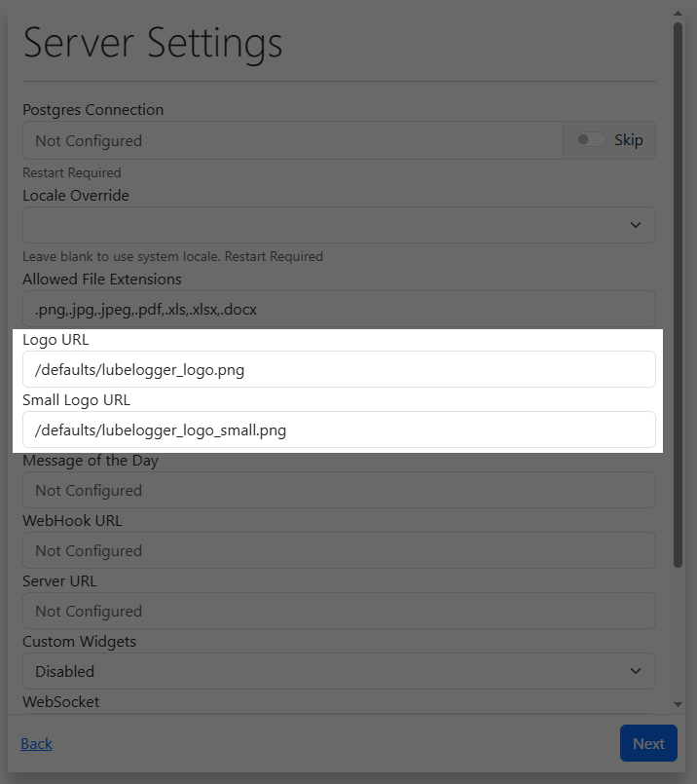Focus the WebHook URL input
The height and width of the screenshot is (784, 697).
click(339, 550)
